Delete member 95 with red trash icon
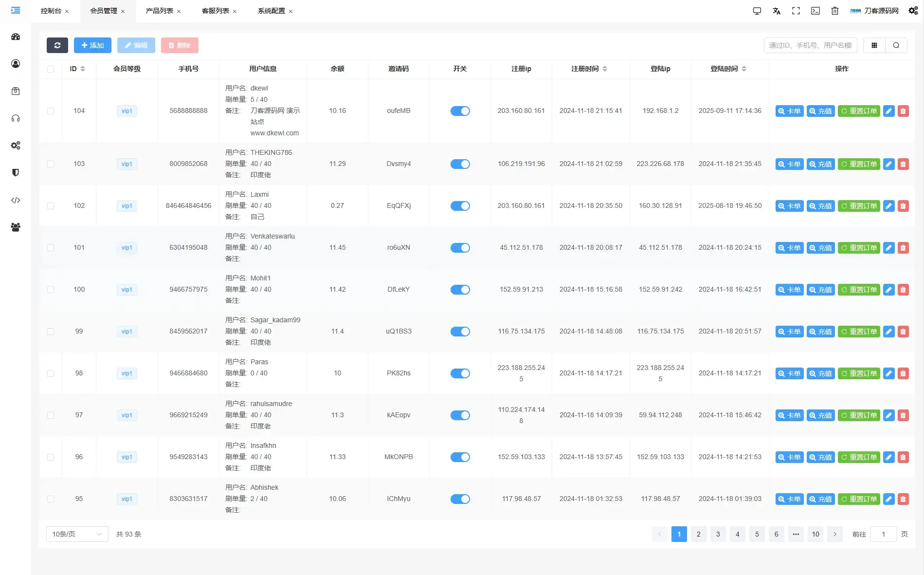 [903, 499]
